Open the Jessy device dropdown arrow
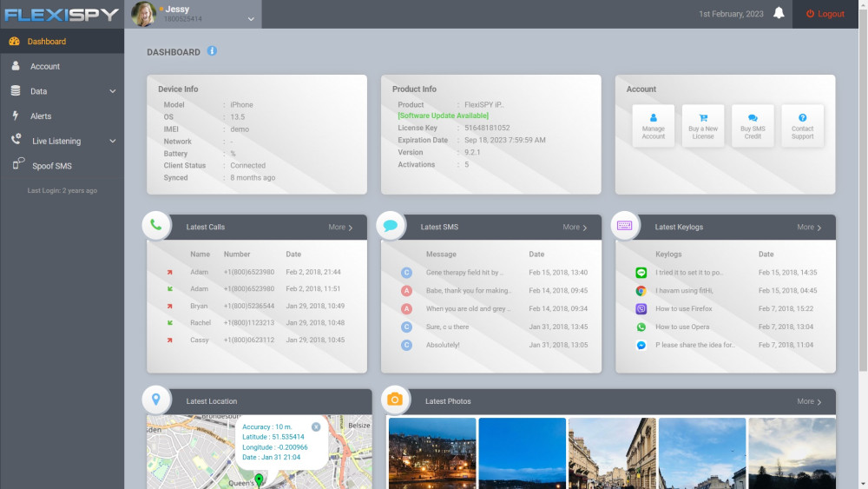The width and height of the screenshot is (868, 489). 251,19
